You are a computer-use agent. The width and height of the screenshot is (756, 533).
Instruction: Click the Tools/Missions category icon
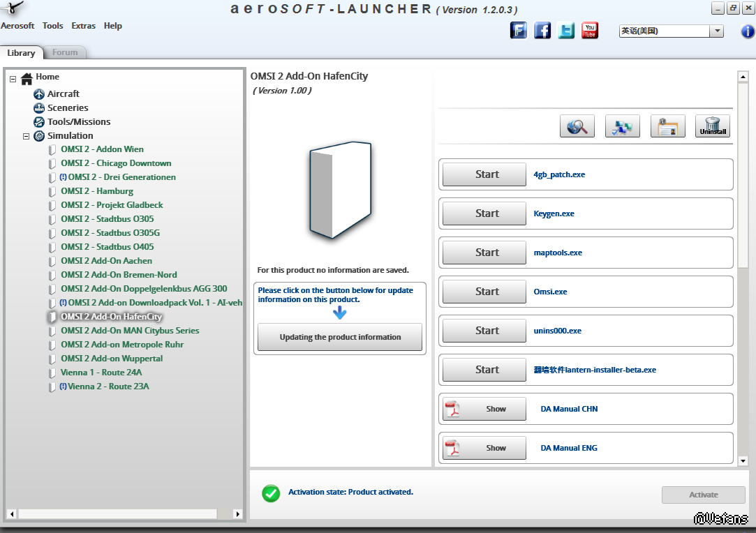pyautogui.click(x=39, y=122)
